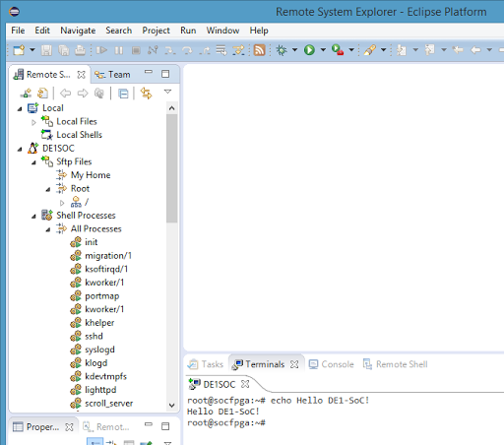This screenshot has width=504, height=445.
Task: Open the Search menu
Action: tap(119, 31)
